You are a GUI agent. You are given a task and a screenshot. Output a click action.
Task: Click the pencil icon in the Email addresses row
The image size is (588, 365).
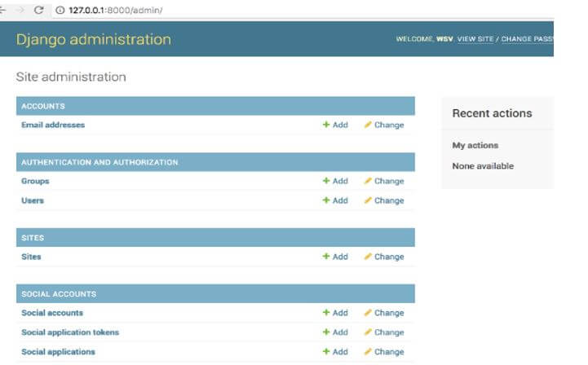click(368, 125)
